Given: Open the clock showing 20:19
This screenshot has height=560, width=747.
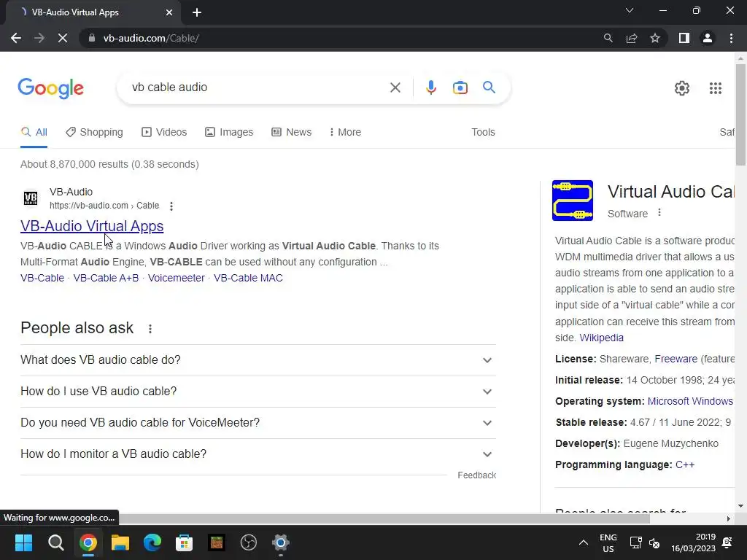Looking at the screenshot, I should click(x=693, y=542).
